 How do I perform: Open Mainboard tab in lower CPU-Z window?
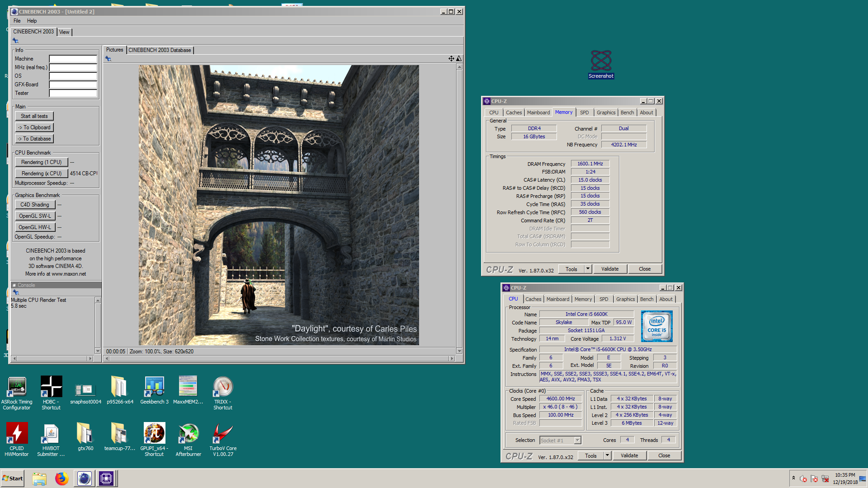point(558,299)
